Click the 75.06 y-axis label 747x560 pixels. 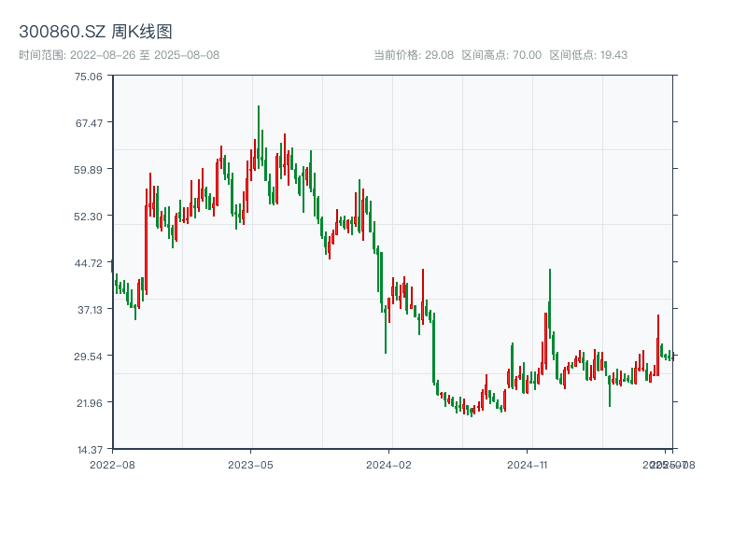tap(89, 77)
